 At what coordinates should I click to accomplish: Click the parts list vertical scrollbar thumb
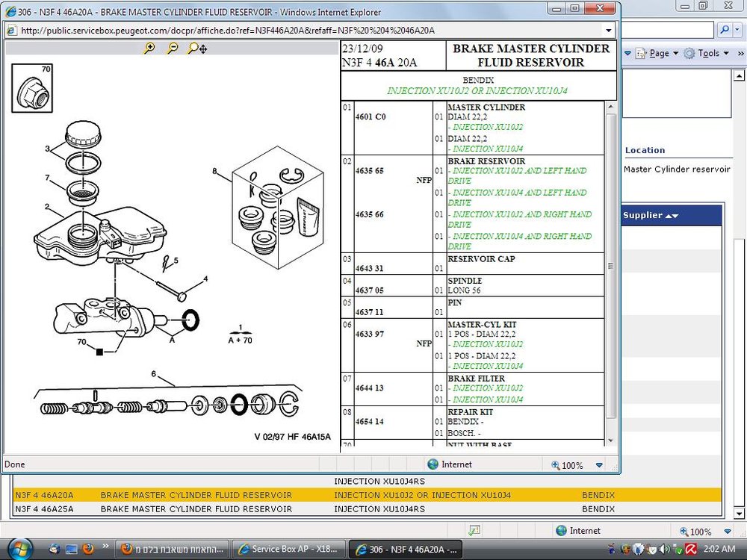pos(610,266)
